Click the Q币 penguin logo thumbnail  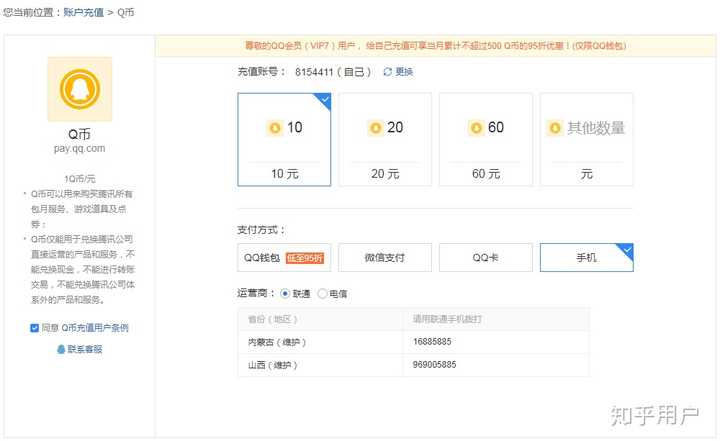(80, 89)
